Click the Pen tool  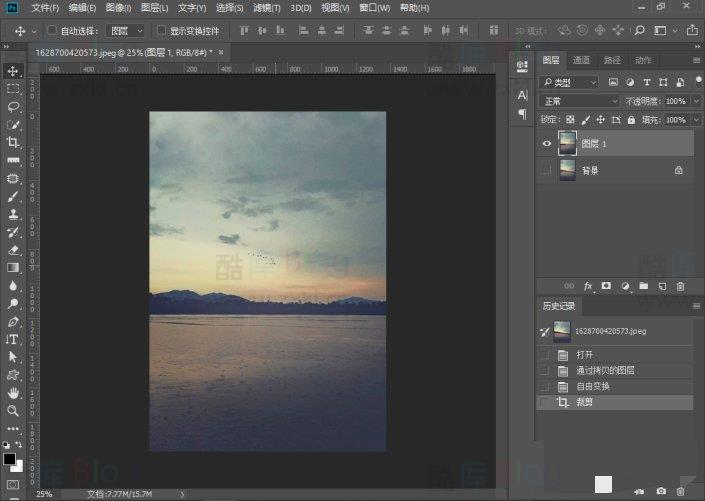tap(13, 322)
